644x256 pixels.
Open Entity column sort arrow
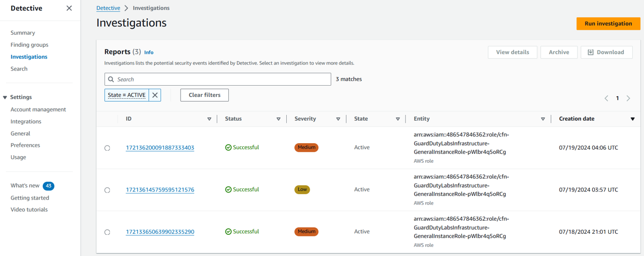[x=543, y=119]
